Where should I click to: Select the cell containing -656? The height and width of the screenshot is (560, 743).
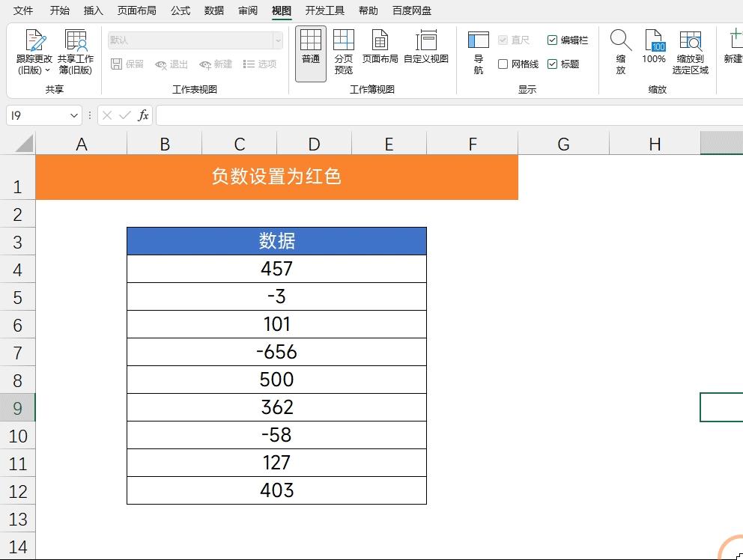[x=276, y=352]
